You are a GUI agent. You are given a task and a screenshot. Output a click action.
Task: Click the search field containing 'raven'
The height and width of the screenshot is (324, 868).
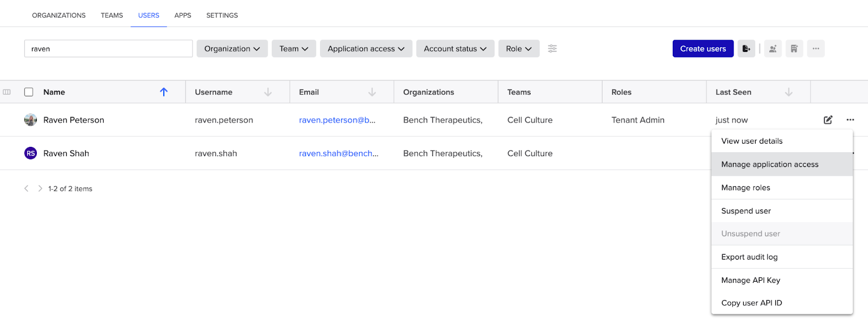[x=108, y=49]
